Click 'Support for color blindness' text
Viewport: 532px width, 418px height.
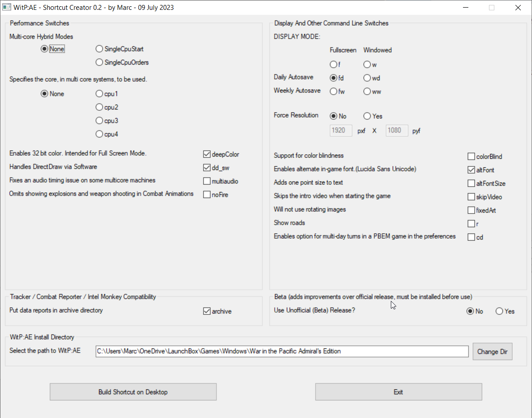(x=309, y=156)
